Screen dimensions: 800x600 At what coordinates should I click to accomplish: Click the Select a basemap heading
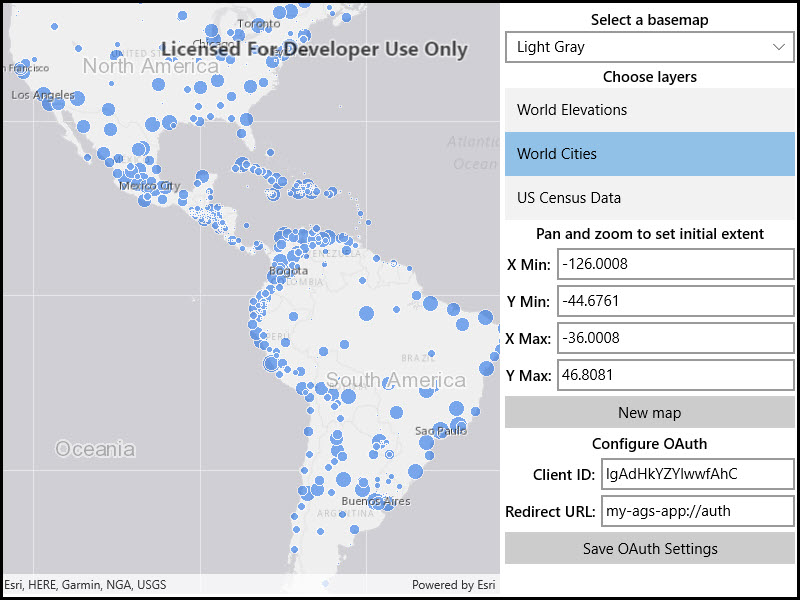(649, 20)
